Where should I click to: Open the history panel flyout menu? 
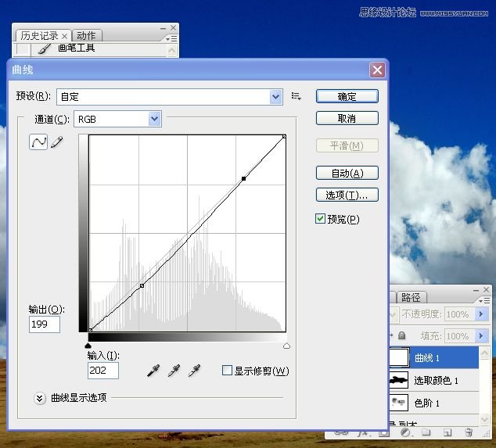pos(171,38)
